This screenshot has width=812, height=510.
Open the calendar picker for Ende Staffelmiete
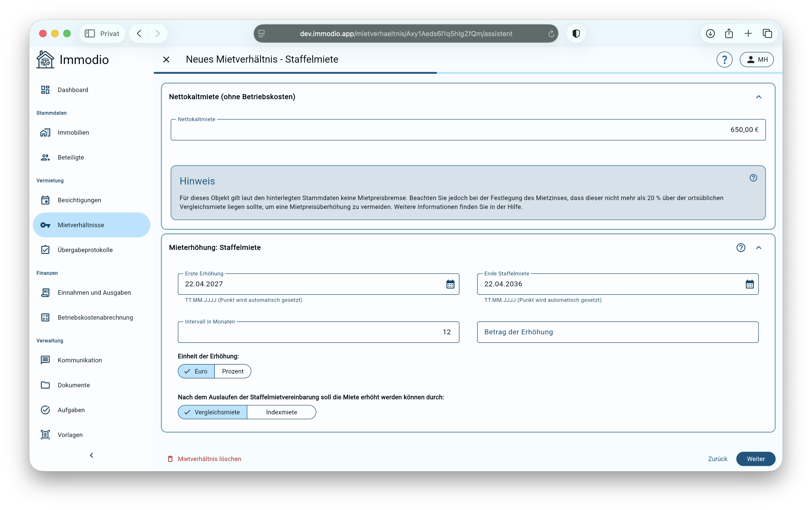(x=750, y=284)
